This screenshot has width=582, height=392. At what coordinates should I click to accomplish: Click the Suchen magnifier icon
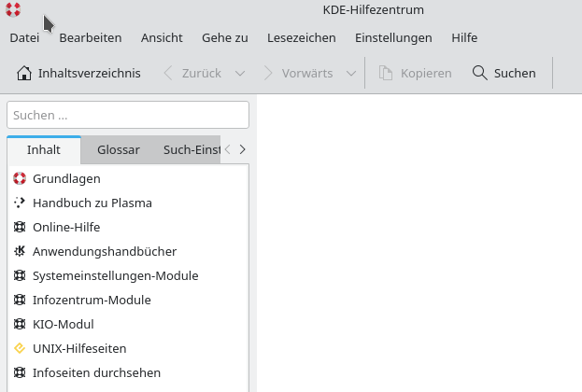click(x=480, y=73)
